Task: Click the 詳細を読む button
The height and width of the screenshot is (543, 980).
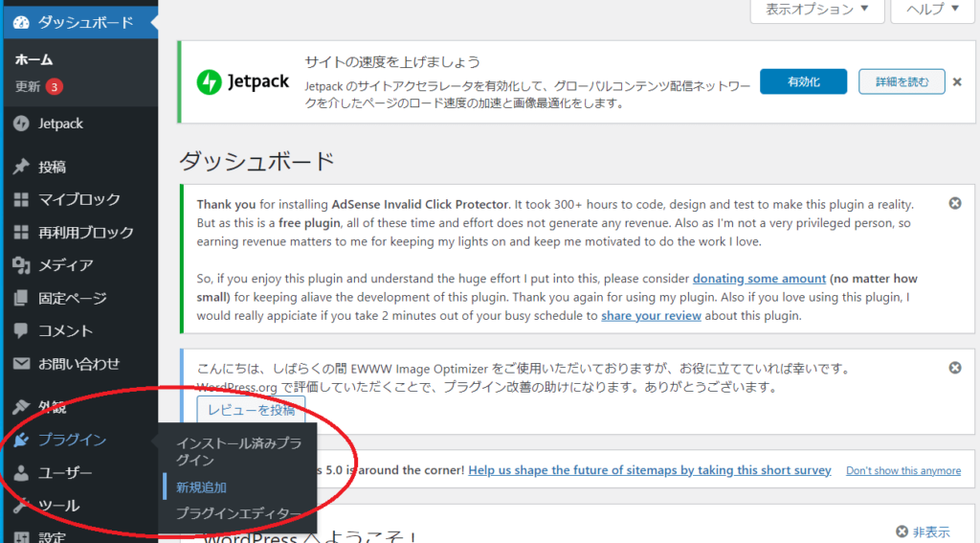Action: click(x=902, y=82)
